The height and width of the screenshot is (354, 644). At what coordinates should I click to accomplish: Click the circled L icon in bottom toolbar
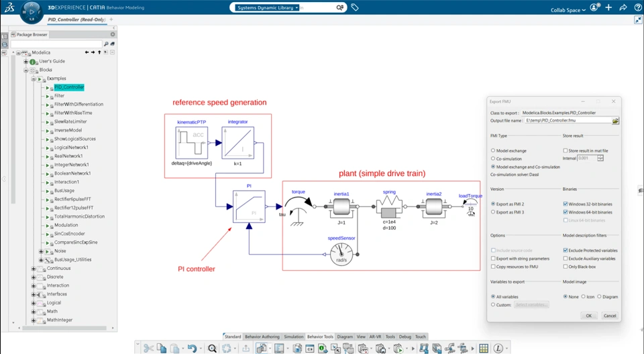point(498,348)
